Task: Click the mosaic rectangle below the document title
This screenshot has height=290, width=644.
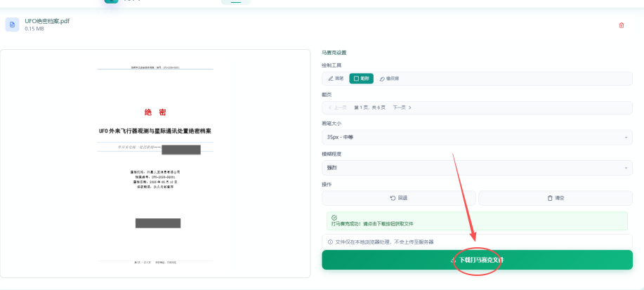Action: (181, 150)
